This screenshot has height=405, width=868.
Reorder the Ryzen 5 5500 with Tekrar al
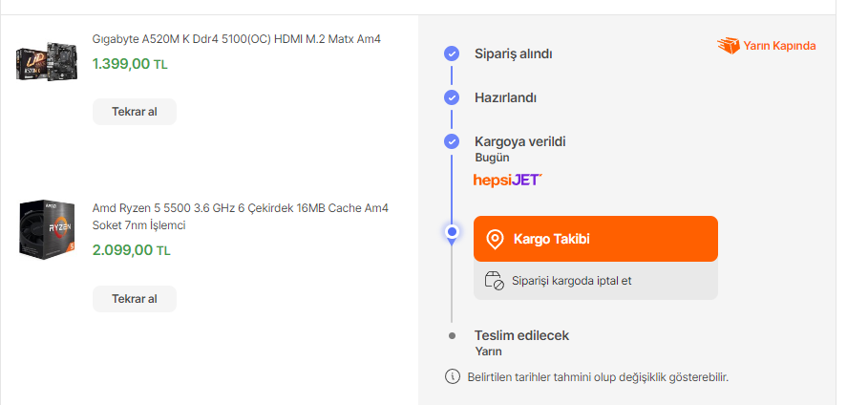coord(135,299)
